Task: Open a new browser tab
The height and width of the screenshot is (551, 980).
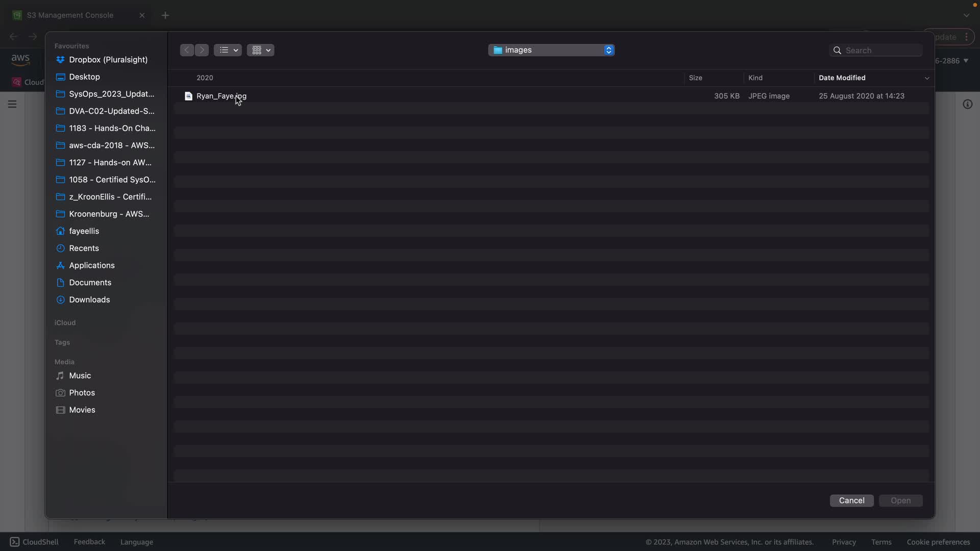Action: click(165, 15)
